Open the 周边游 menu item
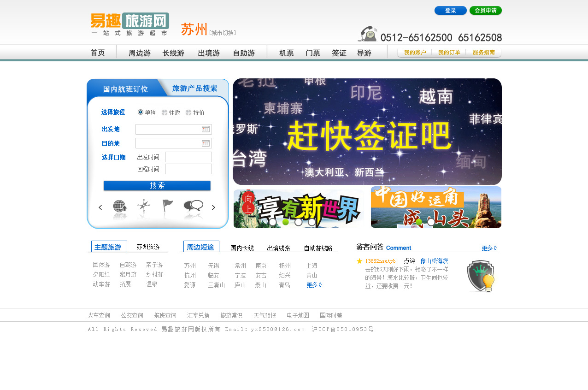 click(x=140, y=53)
